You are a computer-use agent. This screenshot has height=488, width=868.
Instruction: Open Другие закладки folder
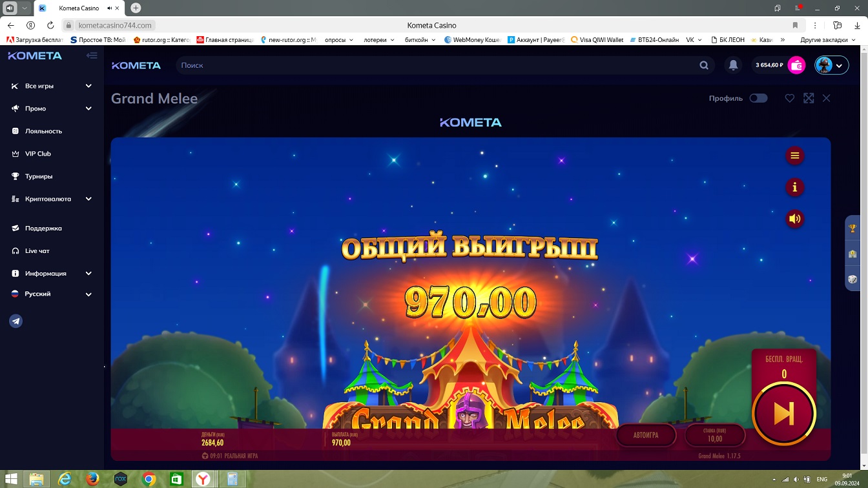tap(829, 39)
